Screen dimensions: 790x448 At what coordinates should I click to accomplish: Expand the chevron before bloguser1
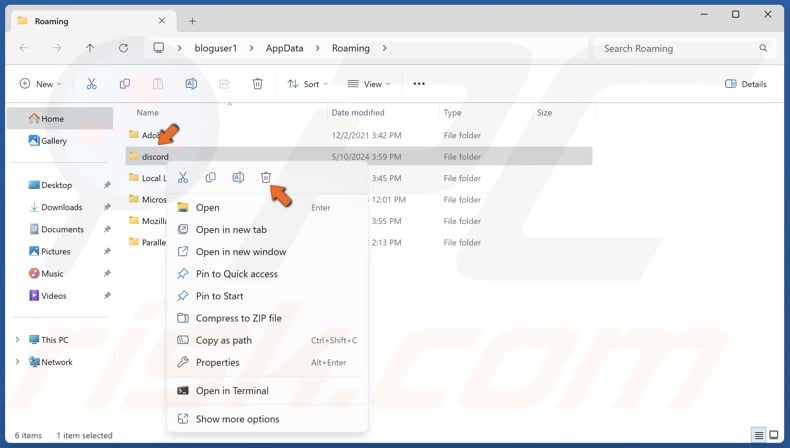[x=179, y=48]
